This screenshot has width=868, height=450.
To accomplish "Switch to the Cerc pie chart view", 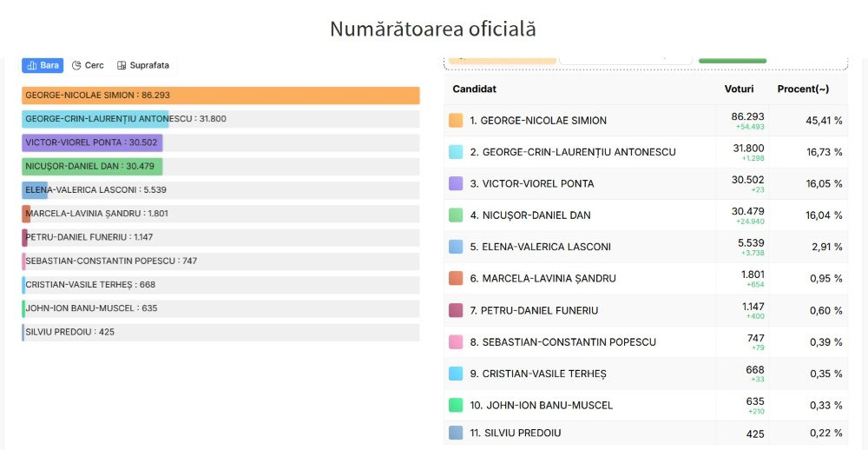I will (88, 65).
